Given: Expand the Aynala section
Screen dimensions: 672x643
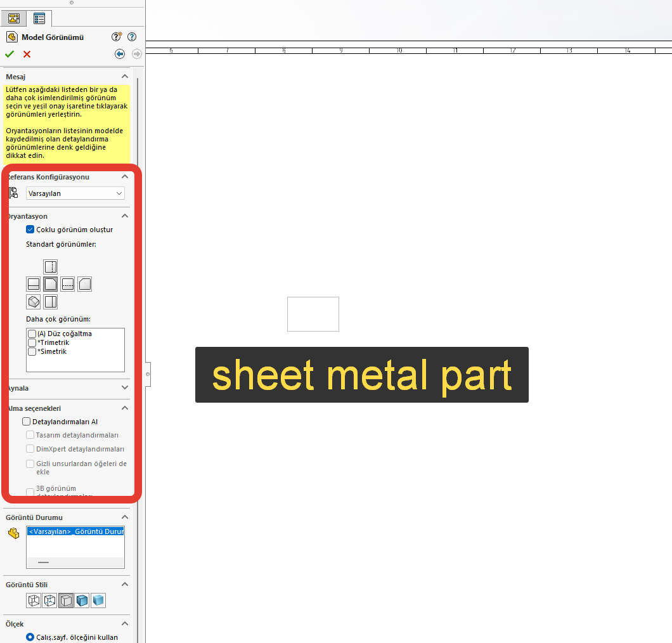Looking at the screenshot, I should 125,388.
